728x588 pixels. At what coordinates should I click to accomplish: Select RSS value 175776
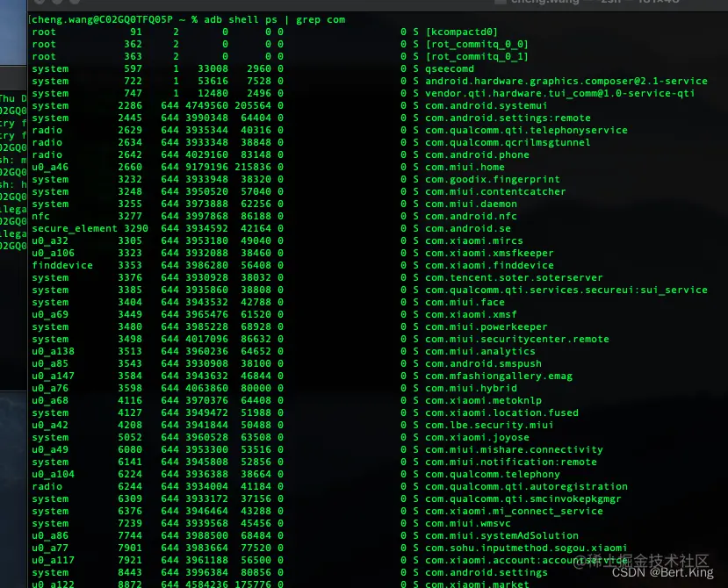[x=253, y=584]
